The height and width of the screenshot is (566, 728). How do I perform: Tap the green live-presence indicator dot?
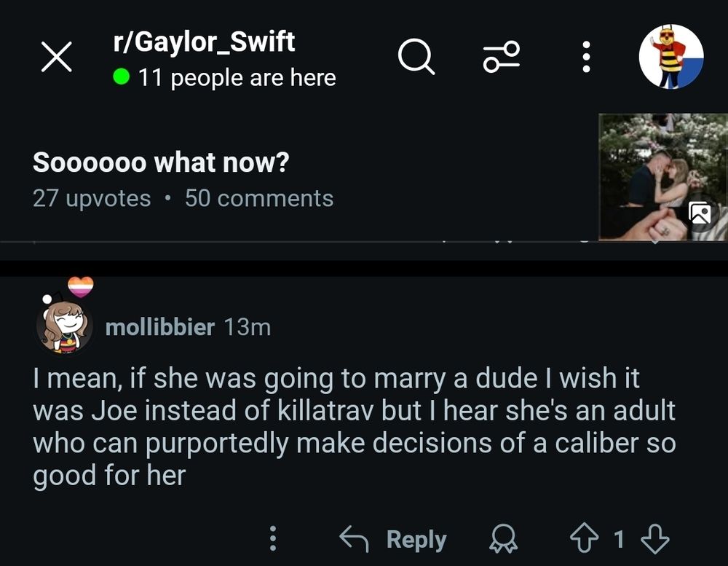pos(122,76)
